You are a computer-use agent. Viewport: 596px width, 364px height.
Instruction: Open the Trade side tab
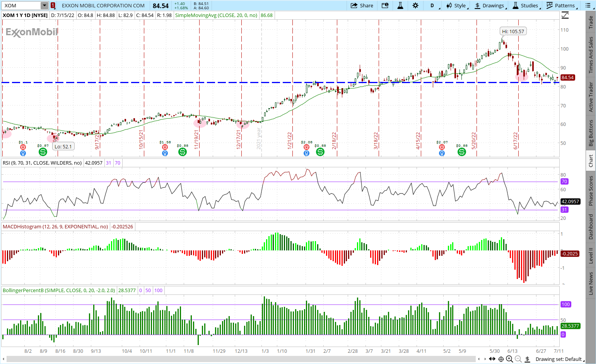tap(591, 22)
